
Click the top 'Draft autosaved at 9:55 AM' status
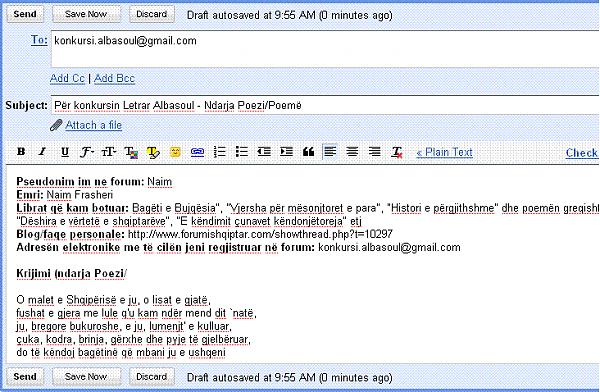pyautogui.click(x=290, y=15)
